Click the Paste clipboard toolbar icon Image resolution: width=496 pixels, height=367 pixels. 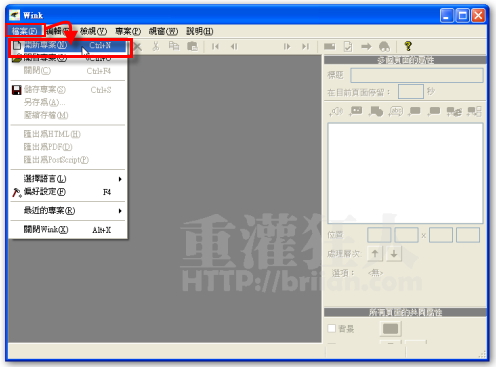coord(192,46)
